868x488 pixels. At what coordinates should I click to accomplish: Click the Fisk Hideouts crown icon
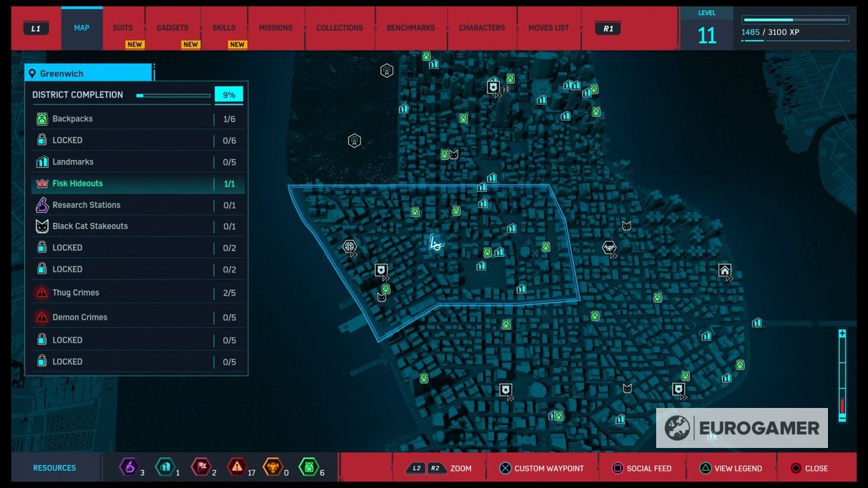(42, 183)
